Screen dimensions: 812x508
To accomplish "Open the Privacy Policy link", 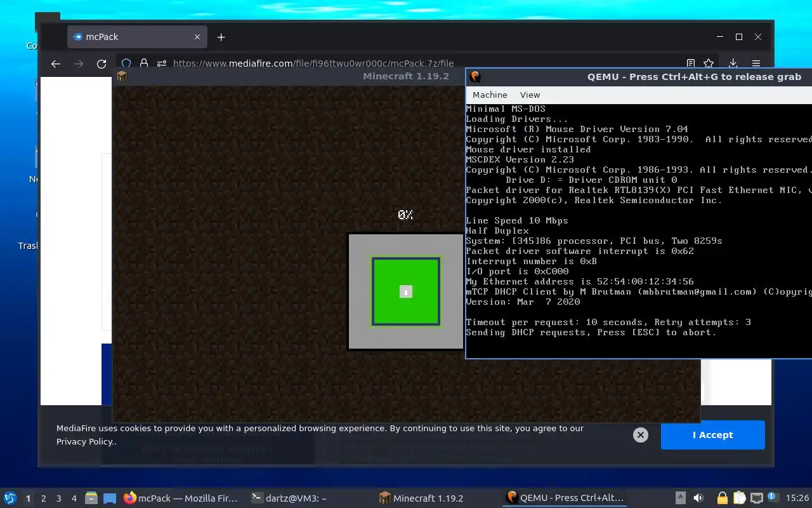I will tap(85, 442).
